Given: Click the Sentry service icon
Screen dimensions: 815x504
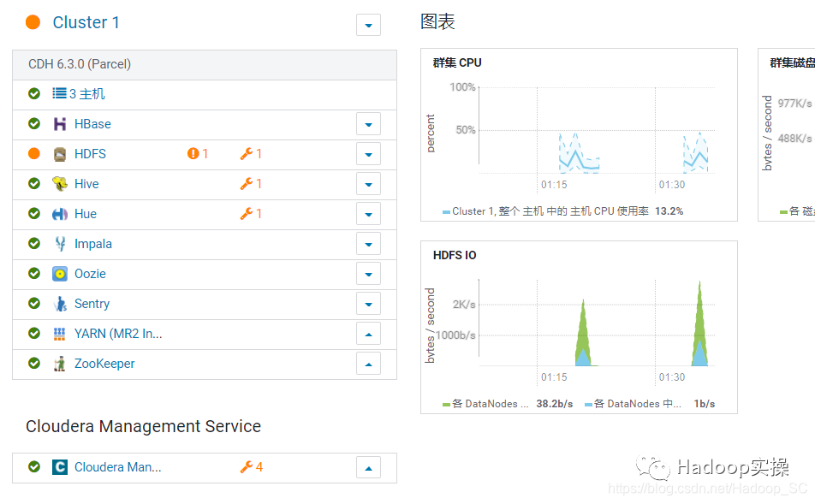Looking at the screenshot, I should click(x=60, y=304).
